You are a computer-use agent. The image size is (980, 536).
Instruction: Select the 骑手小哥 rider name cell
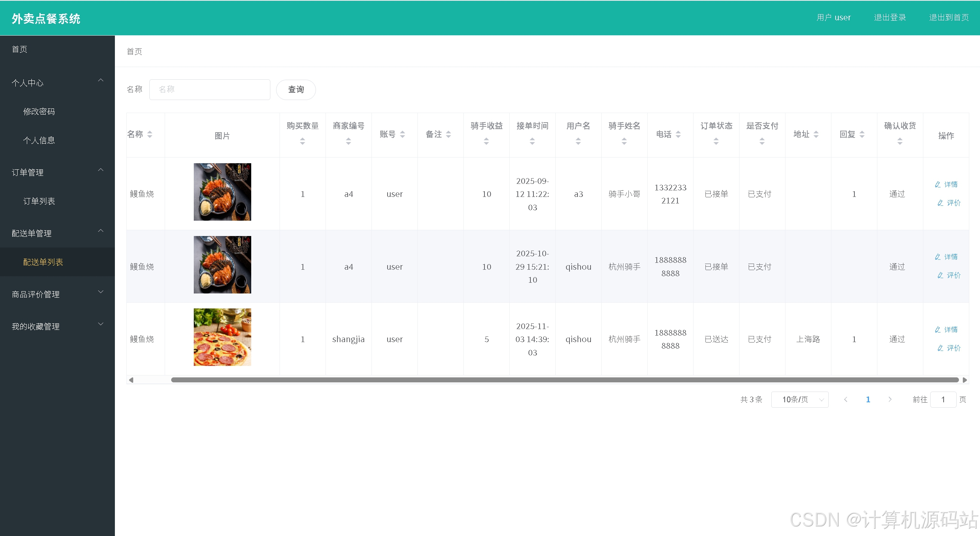[x=624, y=194]
